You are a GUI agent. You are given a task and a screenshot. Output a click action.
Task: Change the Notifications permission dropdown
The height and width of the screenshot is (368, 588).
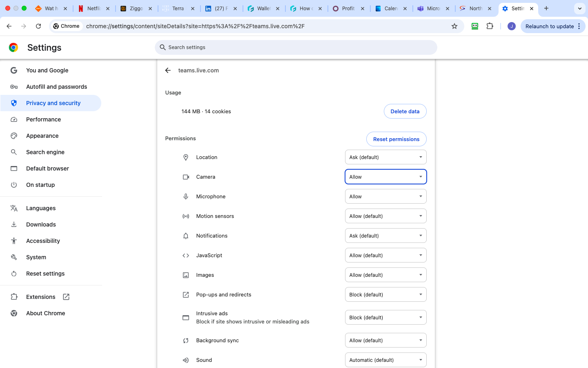pos(385,236)
